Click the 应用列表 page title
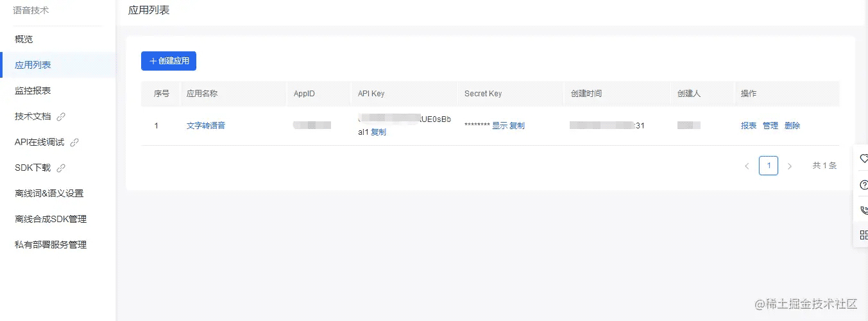The width and height of the screenshot is (868, 321). pyautogui.click(x=149, y=11)
